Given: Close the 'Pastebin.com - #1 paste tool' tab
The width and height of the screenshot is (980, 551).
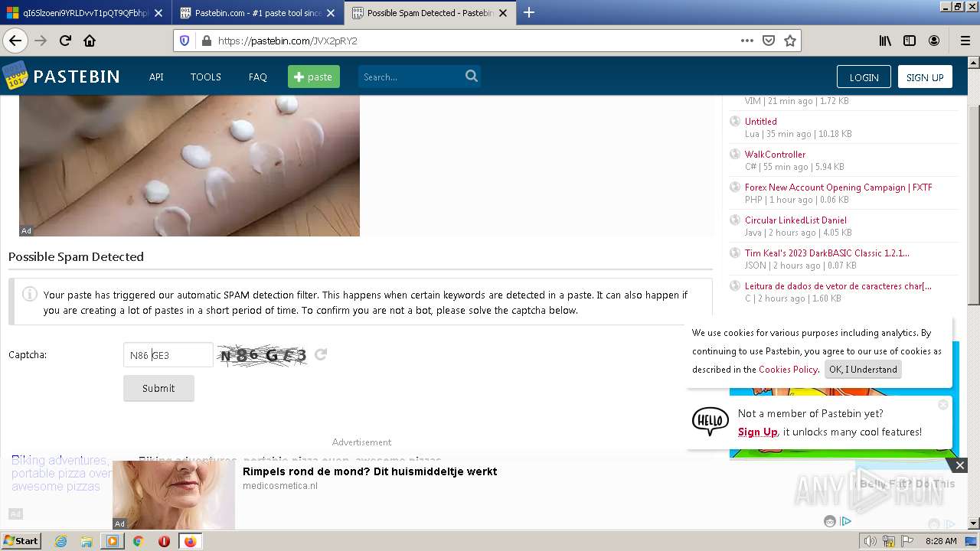Looking at the screenshot, I should 331,13.
